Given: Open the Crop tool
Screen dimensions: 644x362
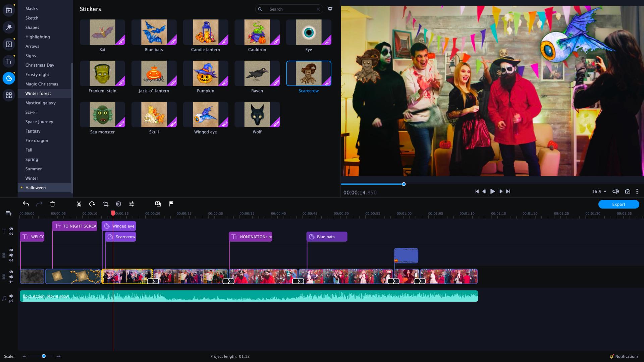Looking at the screenshot, I should click(x=105, y=204).
